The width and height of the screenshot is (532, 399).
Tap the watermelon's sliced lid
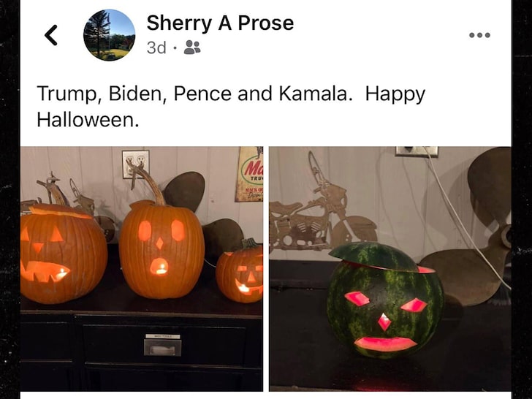(x=375, y=256)
